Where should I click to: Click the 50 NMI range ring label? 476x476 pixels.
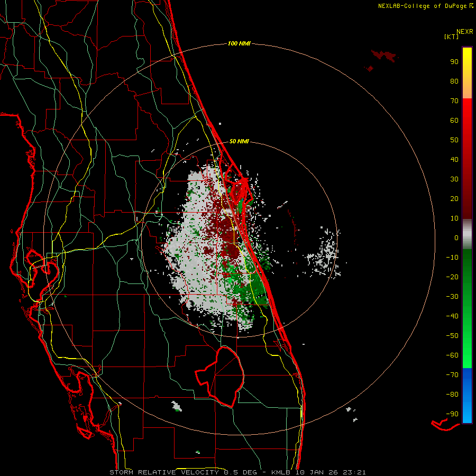coord(239,141)
